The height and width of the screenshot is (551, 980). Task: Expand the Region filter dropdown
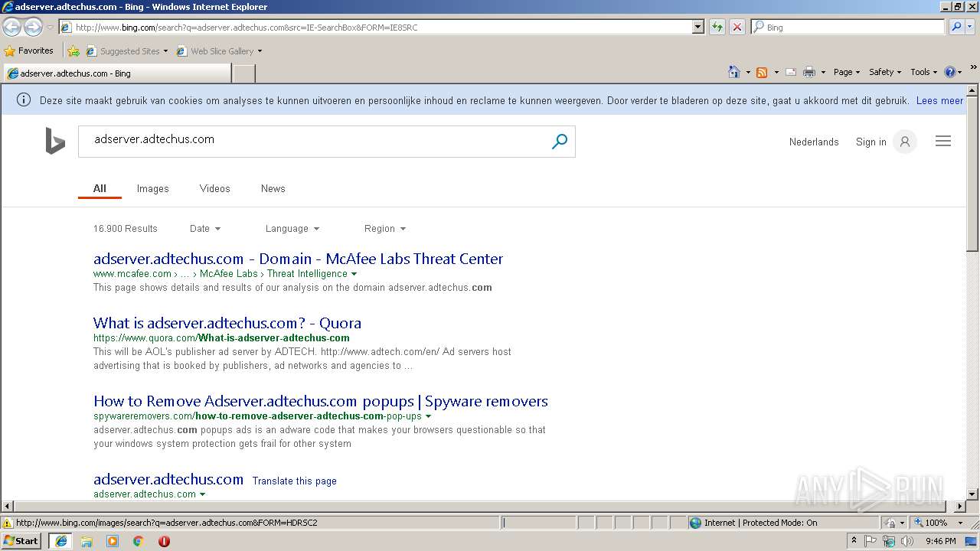click(385, 228)
